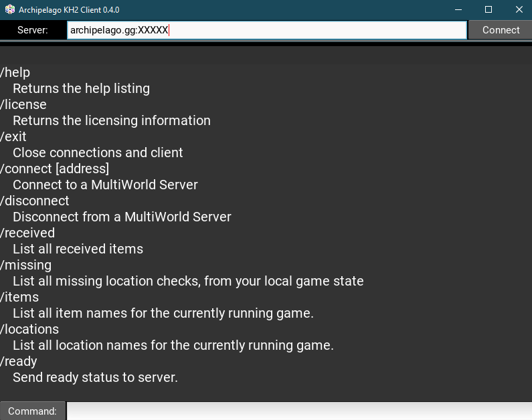
Task: Click the /missing command text
Action: coord(25,265)
